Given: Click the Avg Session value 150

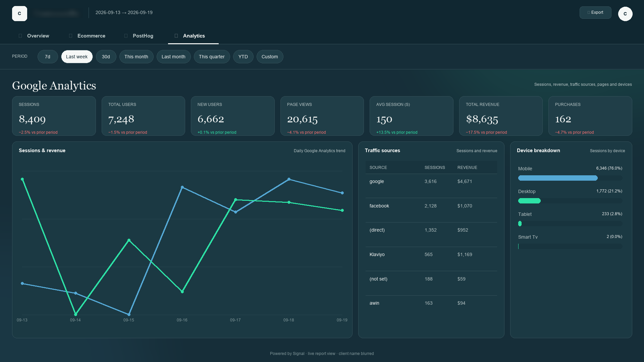Looking at the screenshot, I should point(384,119).
